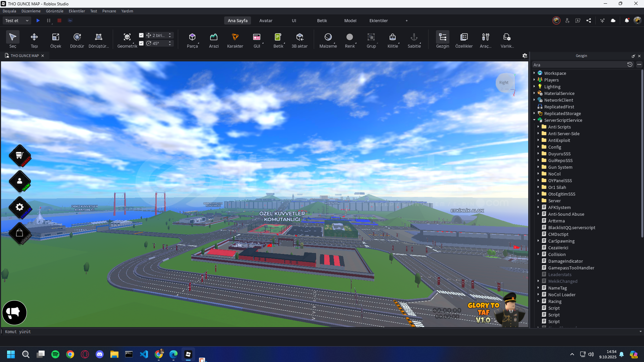Click the Kilitle lock tool
644x362 pixels.
pyautogui.click(x=393, y=40)
